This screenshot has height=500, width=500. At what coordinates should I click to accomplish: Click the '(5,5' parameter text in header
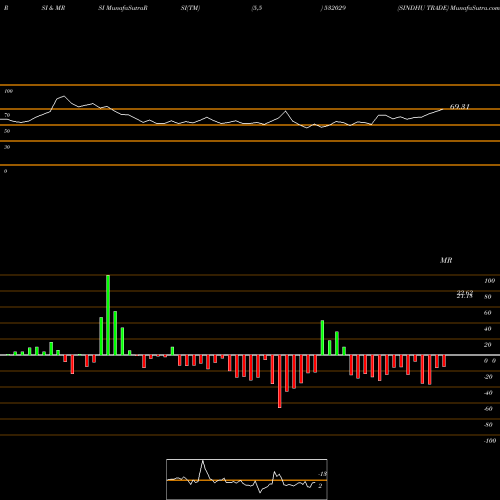point(257,8)
